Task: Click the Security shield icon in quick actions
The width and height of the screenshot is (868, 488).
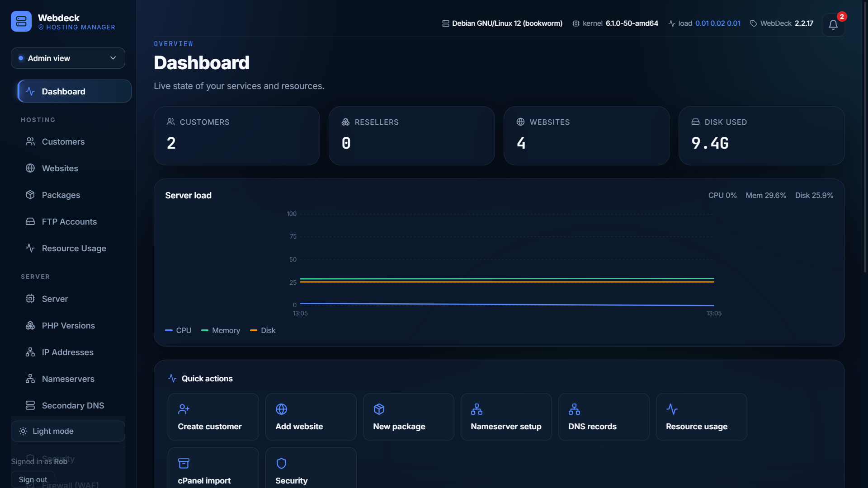Action: pyautogui.click(x=281, y=464)
